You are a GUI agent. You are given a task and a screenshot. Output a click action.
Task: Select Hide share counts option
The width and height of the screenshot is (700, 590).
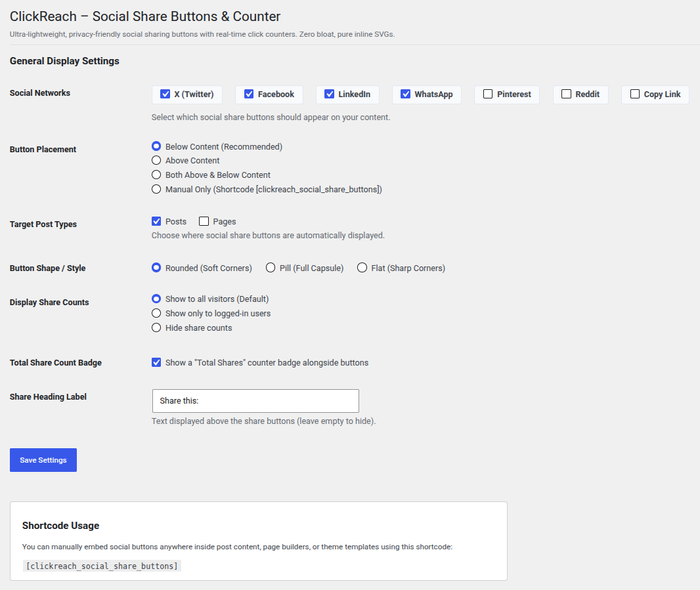(156, 327)
